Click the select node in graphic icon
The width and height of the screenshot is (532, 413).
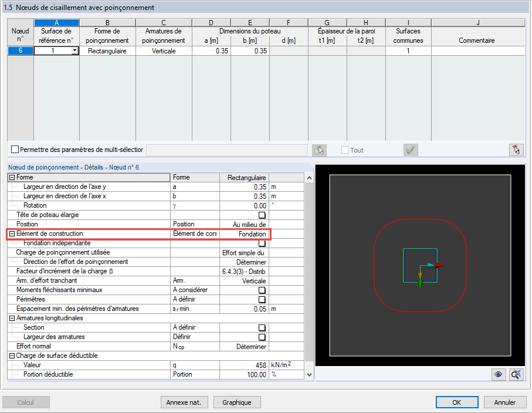click(x=516, y=150)
